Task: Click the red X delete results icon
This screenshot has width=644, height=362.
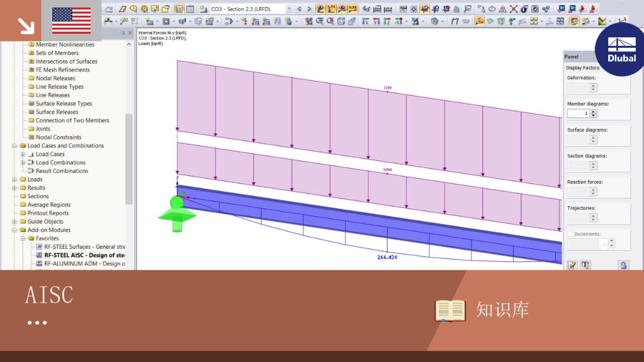Action: 513,9
